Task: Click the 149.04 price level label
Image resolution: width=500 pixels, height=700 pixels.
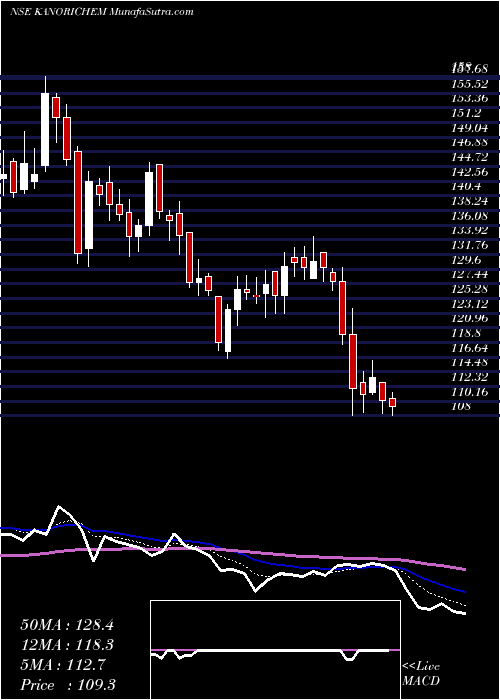Action: 469,128
